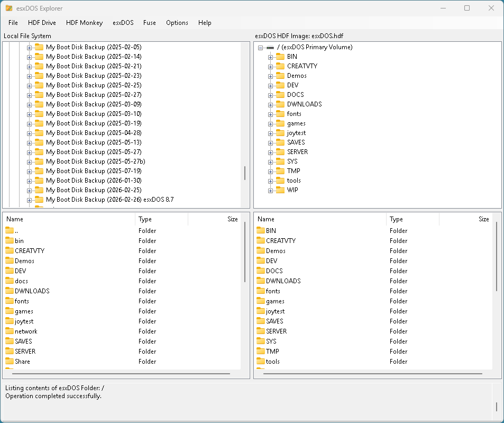Image resolution: width=504 pixels, height=423 pixels.
Task: Click HDF file list vertical scrollbar
Action: [x=497, y=256]
